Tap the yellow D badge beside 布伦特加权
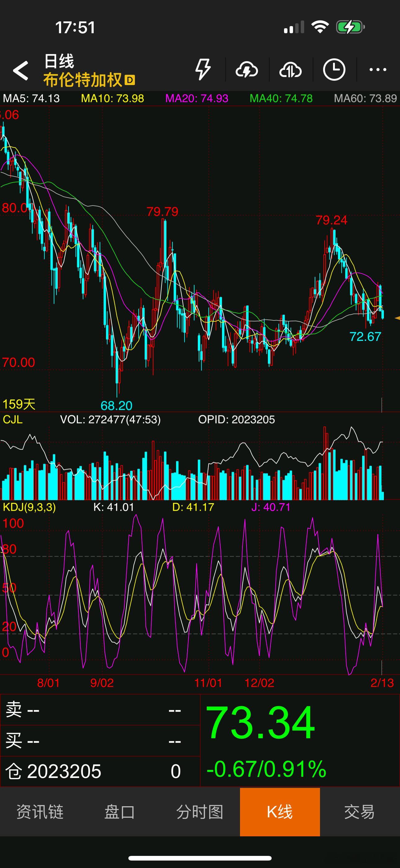The height and width of the screenshot is (868, 400). click(x=130, y=80)
